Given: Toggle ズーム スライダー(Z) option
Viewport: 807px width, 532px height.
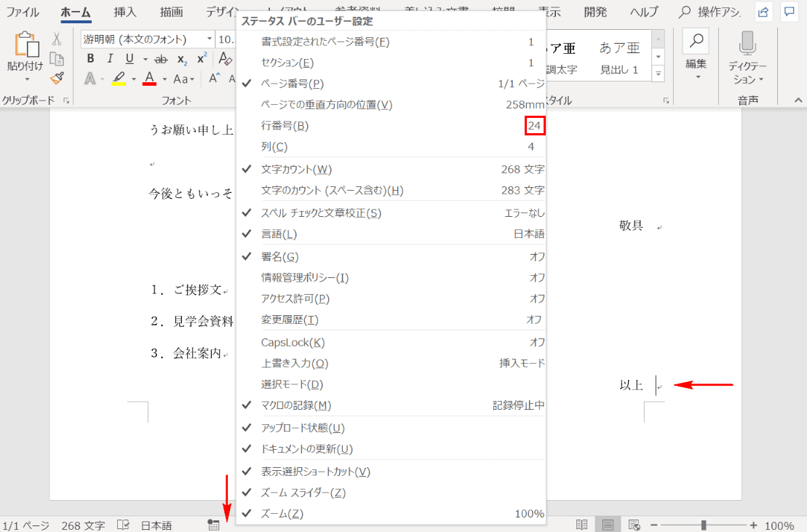Looking at the screenshot, I should point(391,493).
